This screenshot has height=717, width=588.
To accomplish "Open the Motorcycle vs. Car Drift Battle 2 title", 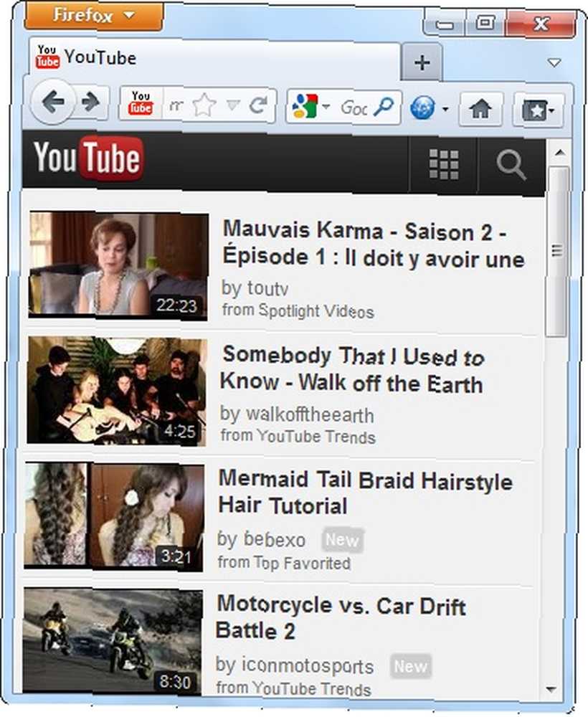I will 341,618.
